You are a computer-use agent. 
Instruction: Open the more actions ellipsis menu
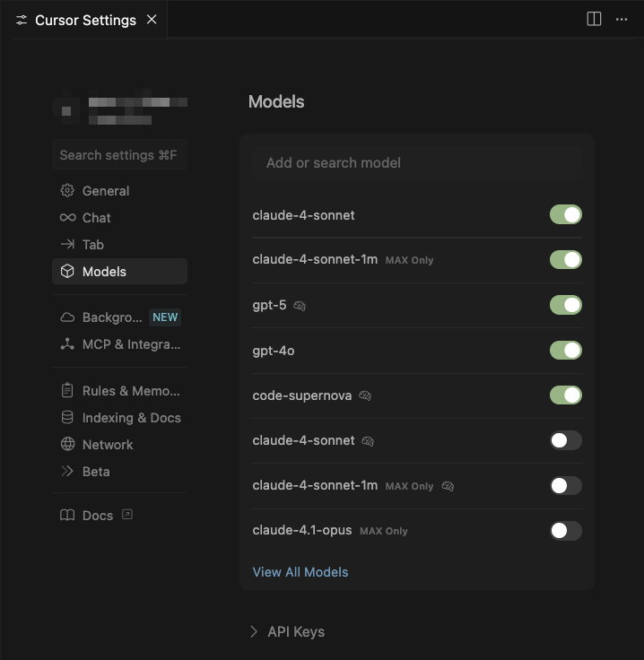coord(622,19)
